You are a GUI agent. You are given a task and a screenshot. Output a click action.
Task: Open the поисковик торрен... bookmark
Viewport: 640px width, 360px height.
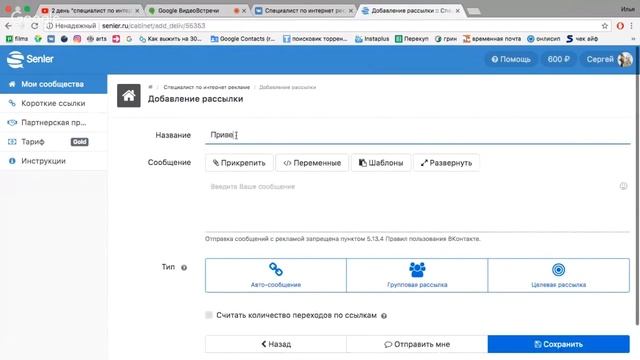(x=315, y=39)
